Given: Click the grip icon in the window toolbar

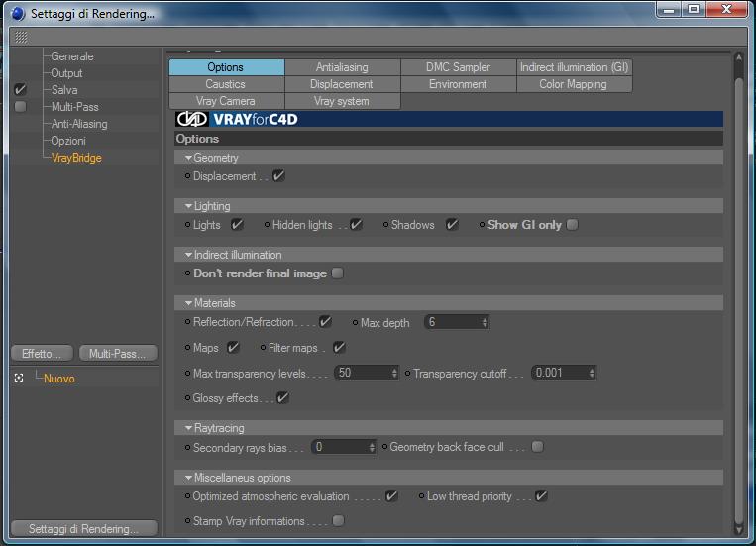Looking at the screenshot, I should coord(21,37).
